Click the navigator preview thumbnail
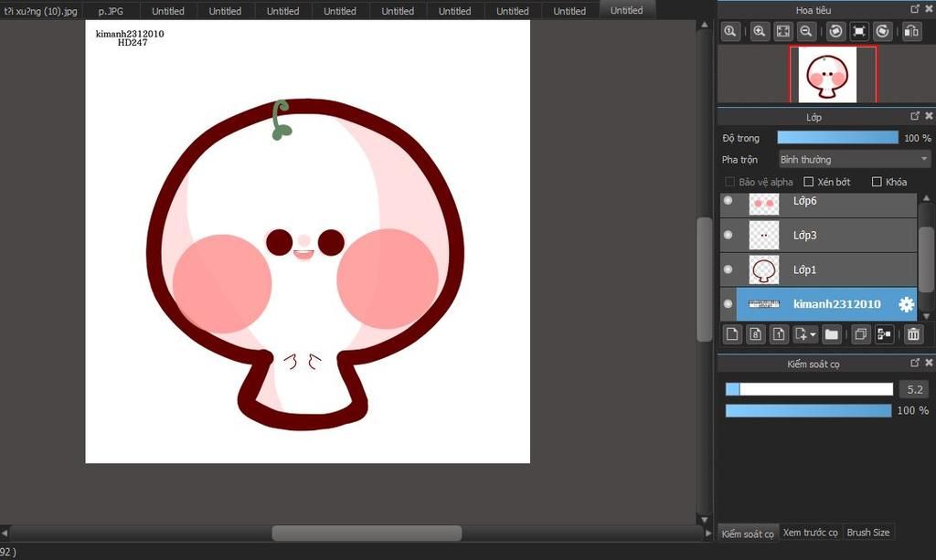The height and width of the screenshot is (560, 936). pos(826,75)
